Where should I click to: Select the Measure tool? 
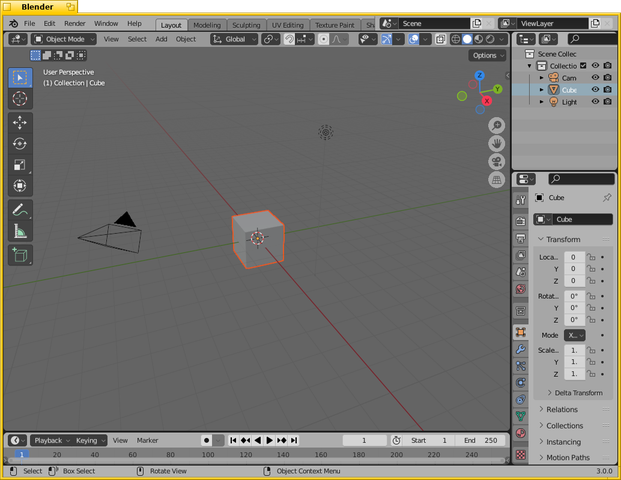click(x=20, y=231)
